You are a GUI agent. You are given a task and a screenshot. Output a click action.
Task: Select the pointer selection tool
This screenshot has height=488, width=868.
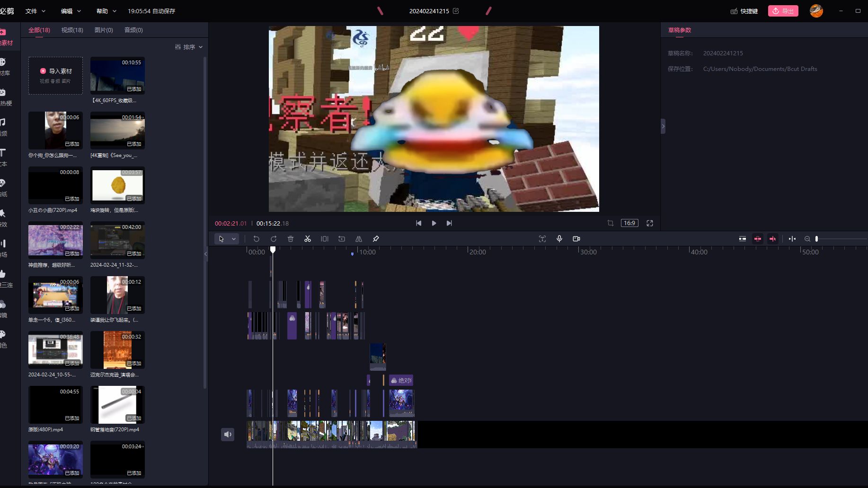pyautogui.click(x=221, y=239)
